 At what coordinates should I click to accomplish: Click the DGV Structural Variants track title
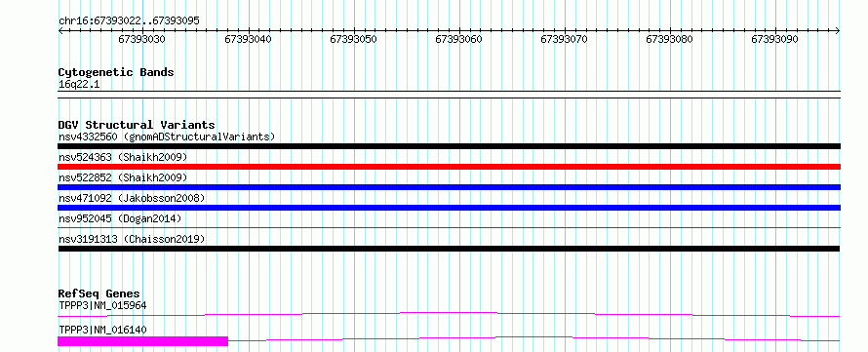pyautogui.click(x=137, y=125)
